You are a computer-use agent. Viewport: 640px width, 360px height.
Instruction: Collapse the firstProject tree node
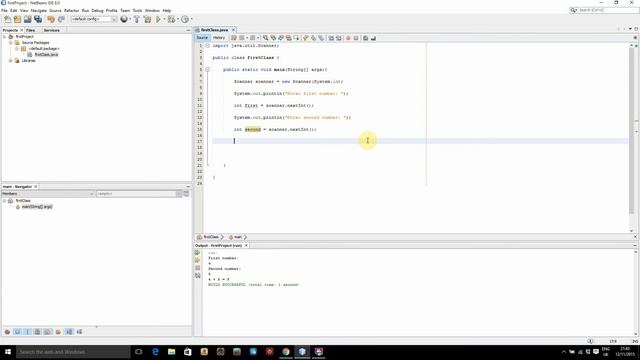coord(4,37)
